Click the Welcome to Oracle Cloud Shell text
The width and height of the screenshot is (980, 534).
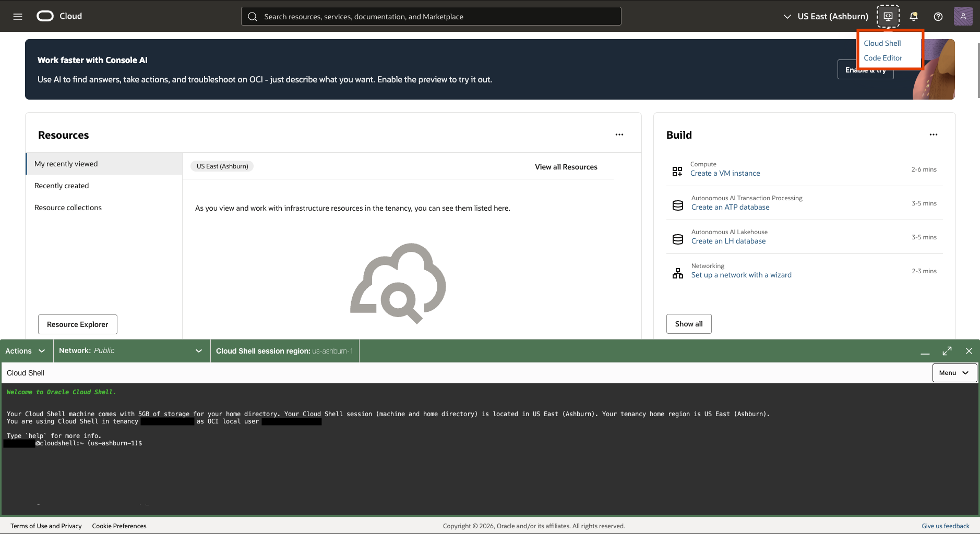[x=61, y=392]
